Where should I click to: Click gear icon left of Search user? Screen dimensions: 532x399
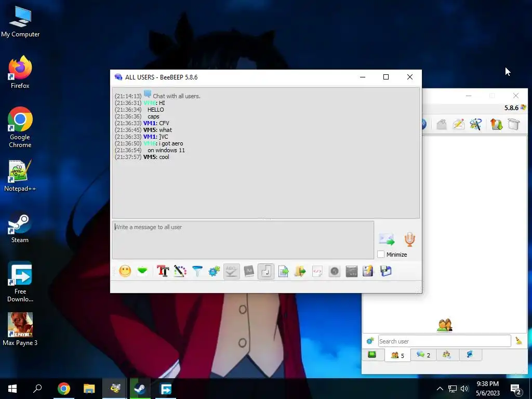(370, 341)
